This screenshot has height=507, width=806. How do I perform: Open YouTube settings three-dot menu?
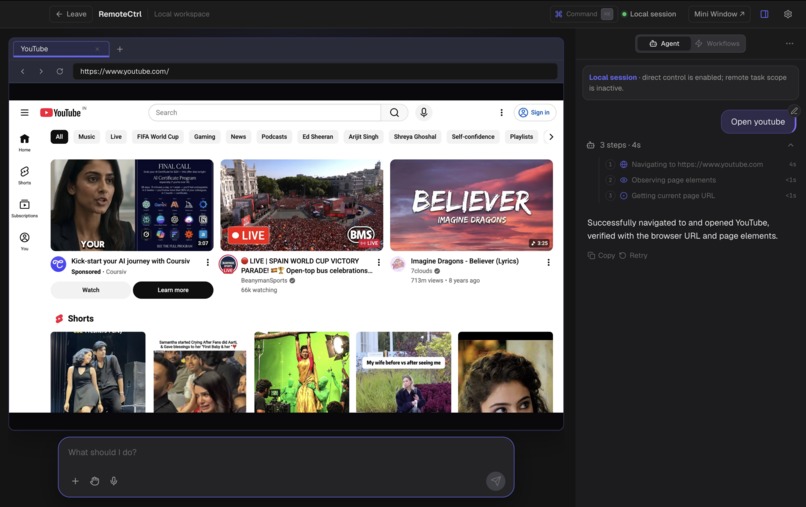(x=501, y=113)
